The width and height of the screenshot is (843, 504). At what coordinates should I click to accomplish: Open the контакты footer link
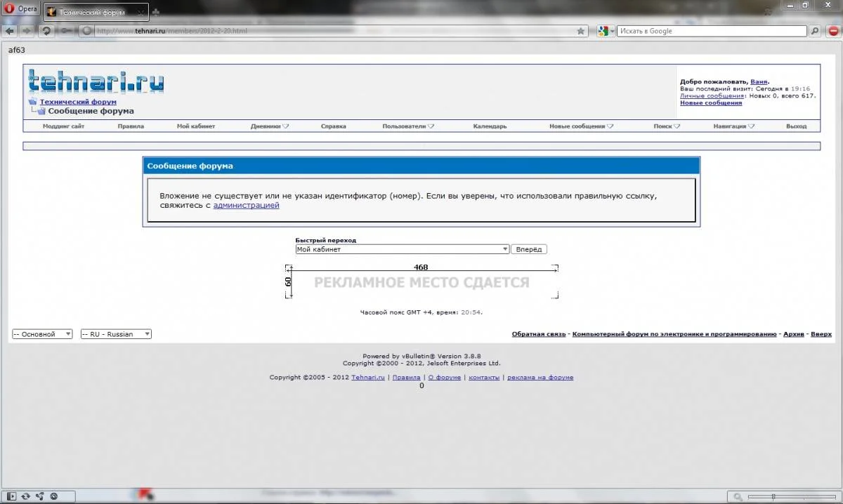(x=484, y=378)
